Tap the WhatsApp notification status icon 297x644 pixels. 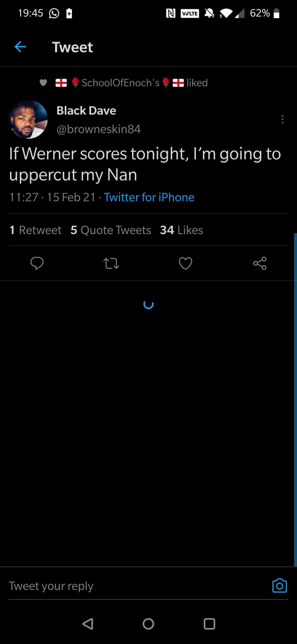click(54, 14)
